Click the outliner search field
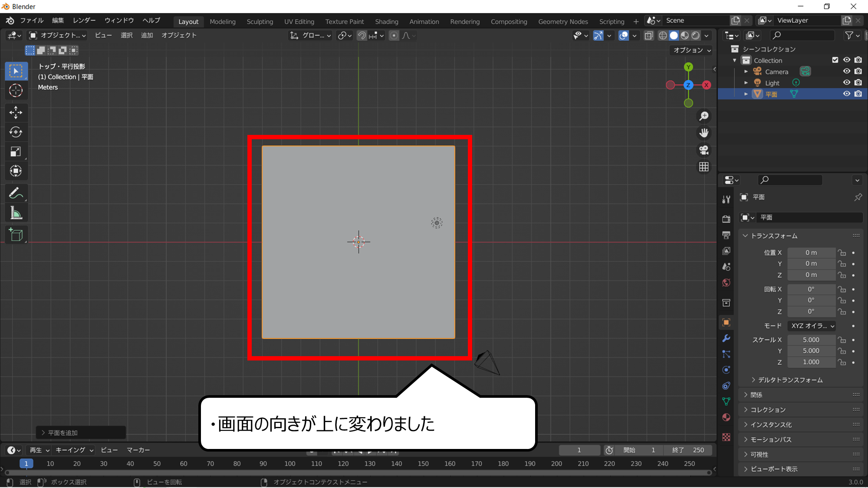This screenshot has width=868, height=488. tap(802, 36)
